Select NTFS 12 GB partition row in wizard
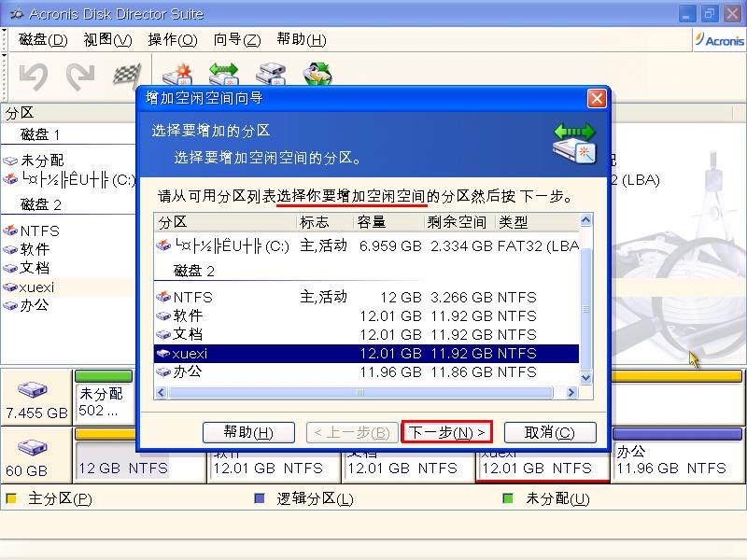Image resolution: width=747 pixels, height=560 pixels. click(x=366, y=297)
